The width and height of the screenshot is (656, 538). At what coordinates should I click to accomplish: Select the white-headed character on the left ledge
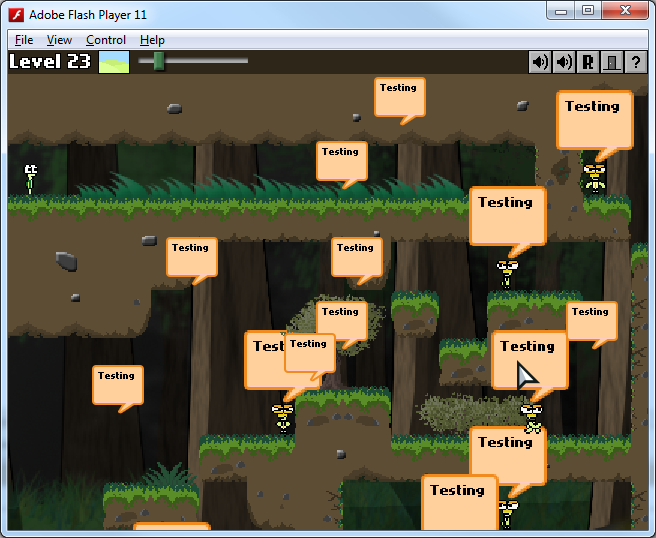(x=31, y=178)
